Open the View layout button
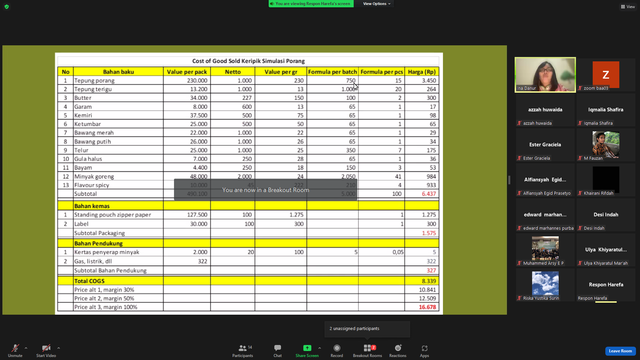Screen dimensions: 640x360 (x=628, y=7)
